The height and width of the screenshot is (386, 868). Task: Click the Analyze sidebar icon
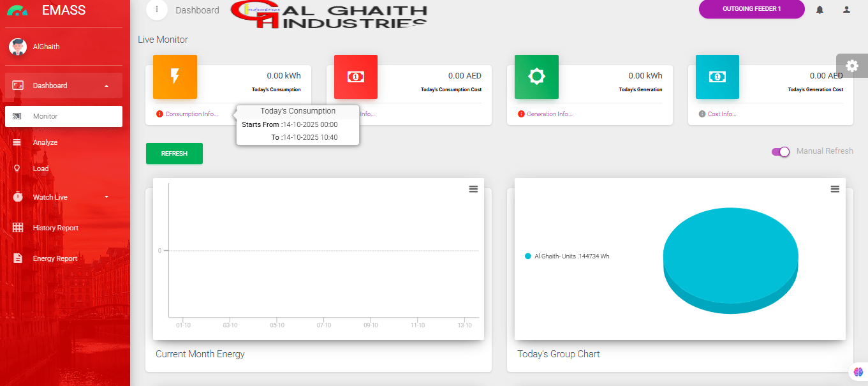[17, 142]
